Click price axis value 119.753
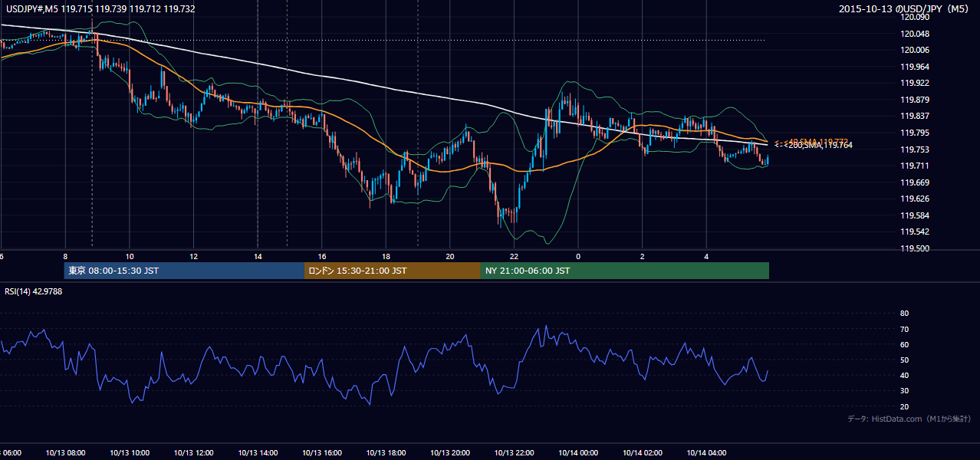The image size is (980, 460). coord(916,149)
